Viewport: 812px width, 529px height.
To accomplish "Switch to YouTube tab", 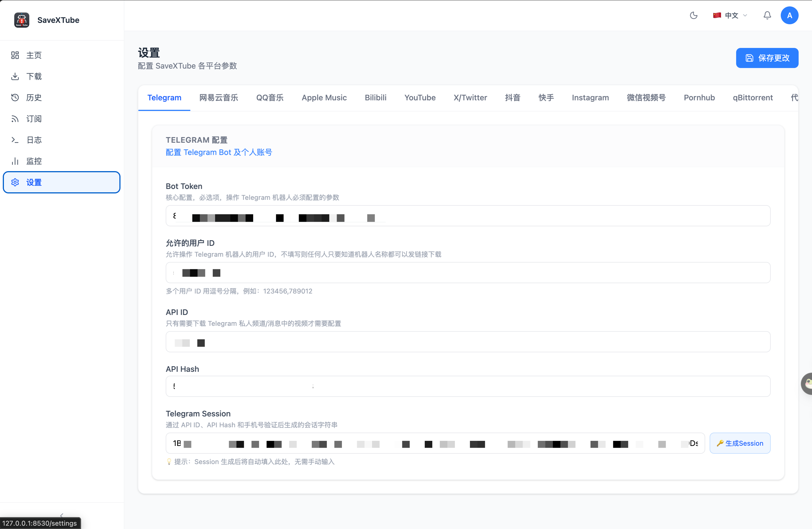I will 420,98.
